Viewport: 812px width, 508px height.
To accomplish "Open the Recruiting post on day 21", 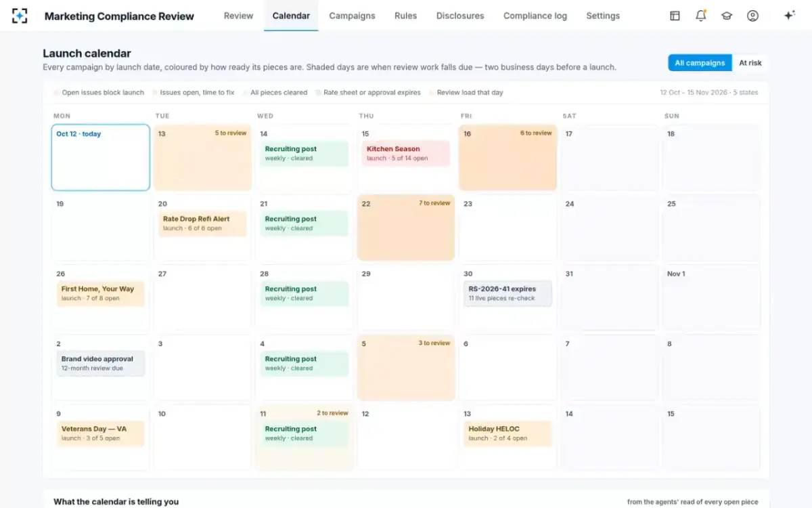I will pyautogui.click(x=304, y=224).
